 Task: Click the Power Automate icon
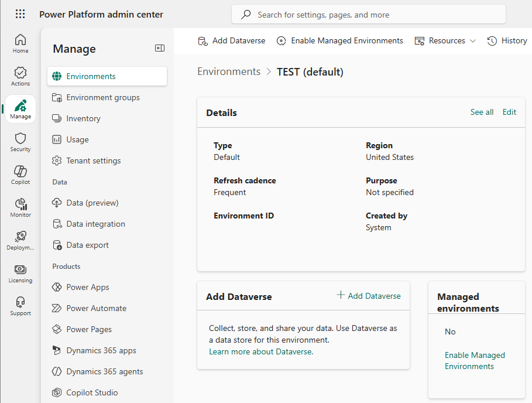tap(57, 308)
